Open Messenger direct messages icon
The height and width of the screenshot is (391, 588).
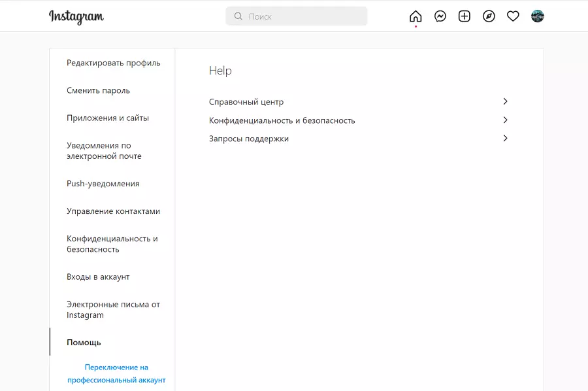[x=440, y=16]
